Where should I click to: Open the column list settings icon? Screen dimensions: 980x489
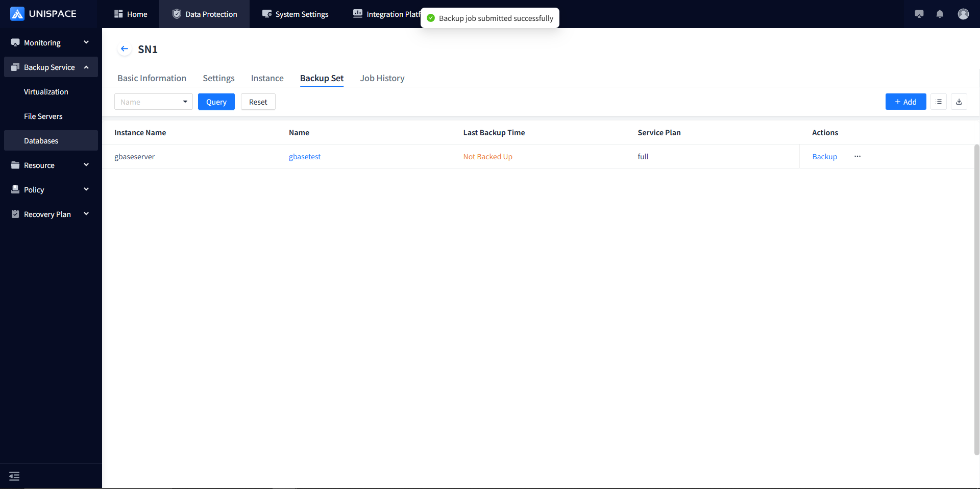(939, 102)
